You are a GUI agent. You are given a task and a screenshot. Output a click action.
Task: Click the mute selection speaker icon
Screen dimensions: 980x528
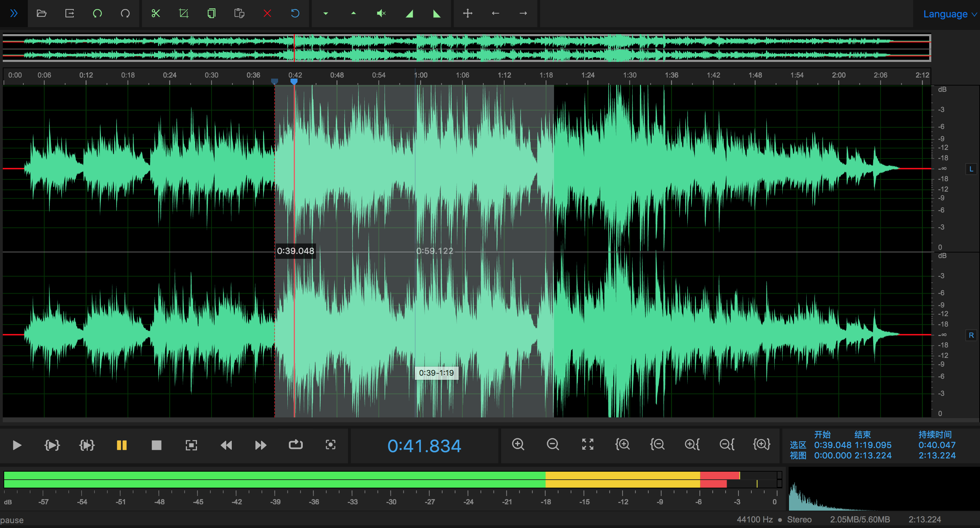381,14
